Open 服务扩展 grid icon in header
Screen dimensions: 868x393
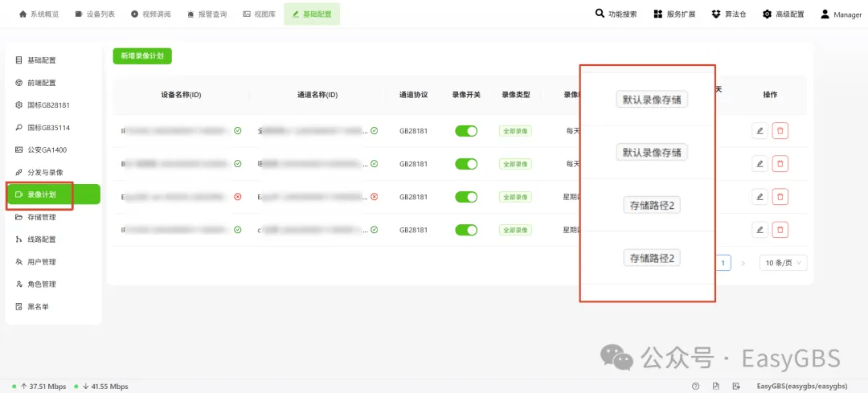click(x=658, y=14)
